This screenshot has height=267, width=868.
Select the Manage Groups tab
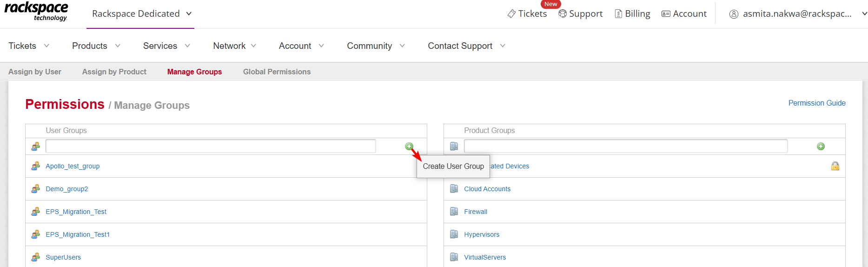(x=194, y=72)
